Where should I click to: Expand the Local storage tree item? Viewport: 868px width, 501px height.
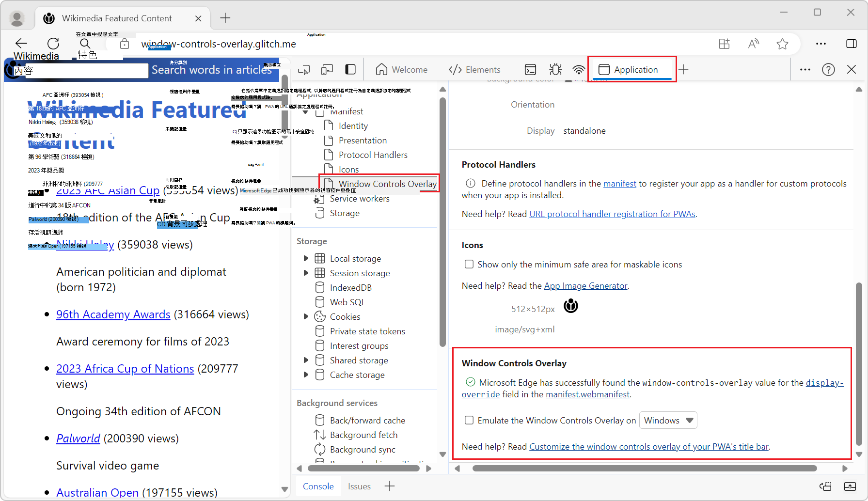306,258
